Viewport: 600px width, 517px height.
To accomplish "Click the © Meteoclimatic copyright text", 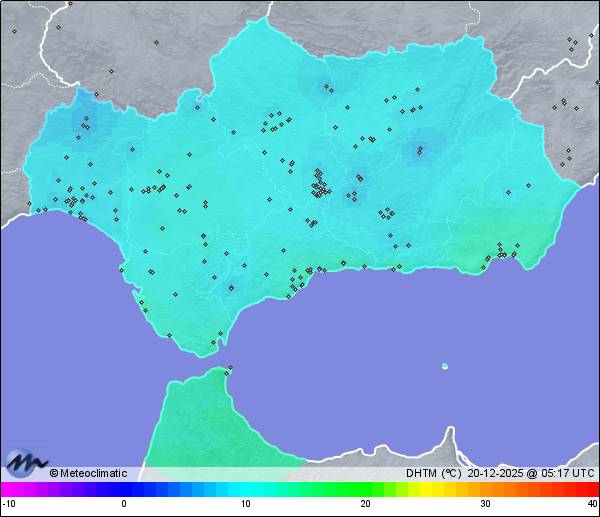I will tap(88, 473).
